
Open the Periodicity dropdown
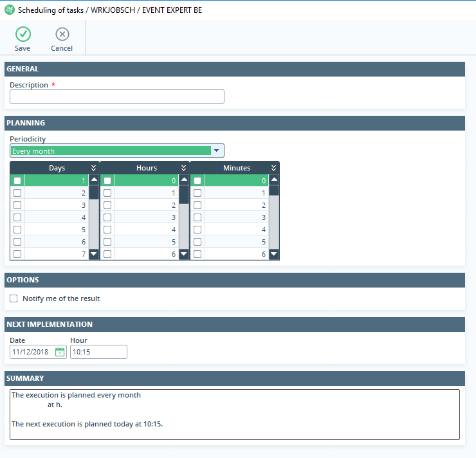pyautogui.click(x=217, y=151)
